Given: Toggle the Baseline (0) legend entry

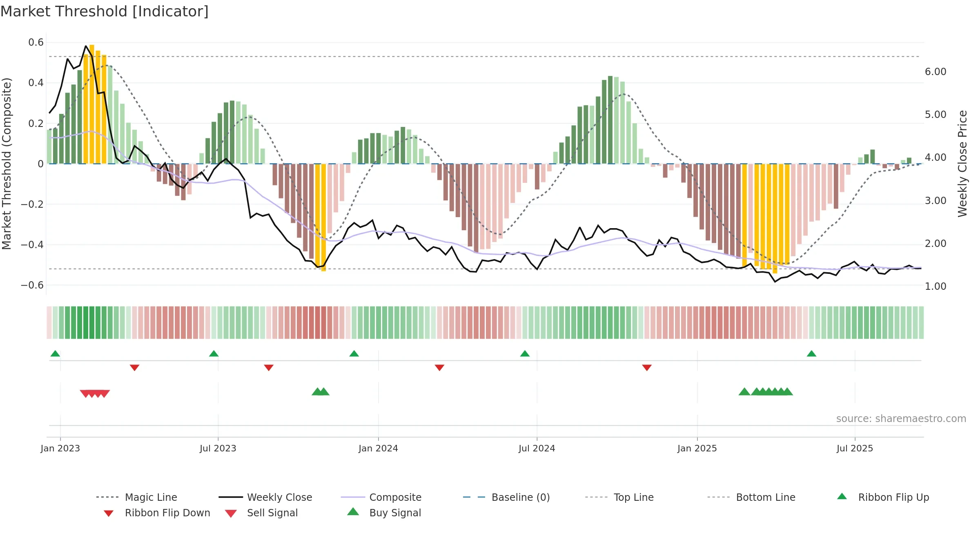Looking at the screenshot, I should click(506, 497).
